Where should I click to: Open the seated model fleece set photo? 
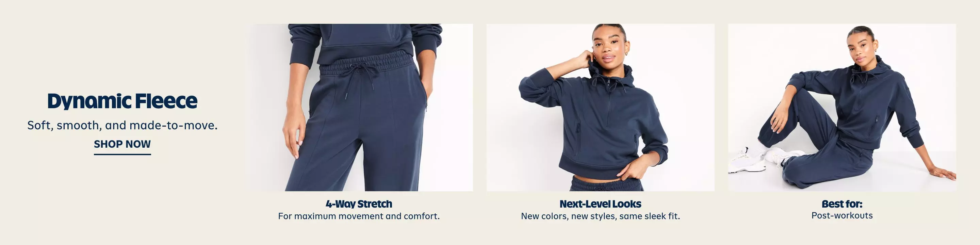pyautogui.click(x=842, y=107)
